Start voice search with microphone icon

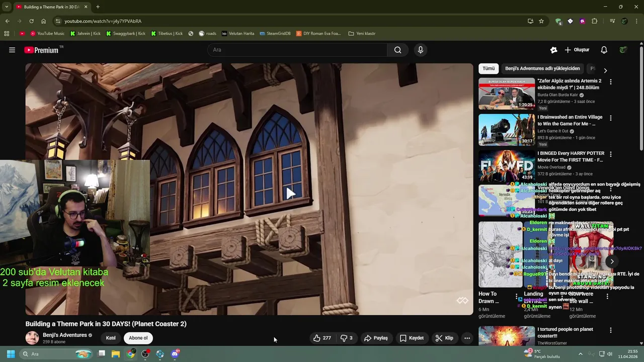(421, 50)
